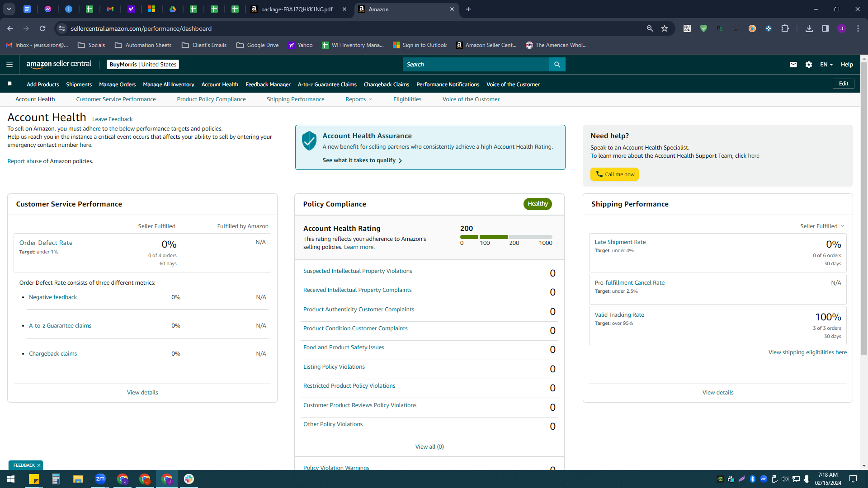868x488 pixels.
Task: Open Calculator from the taskbar
Action: coord(56,479)
